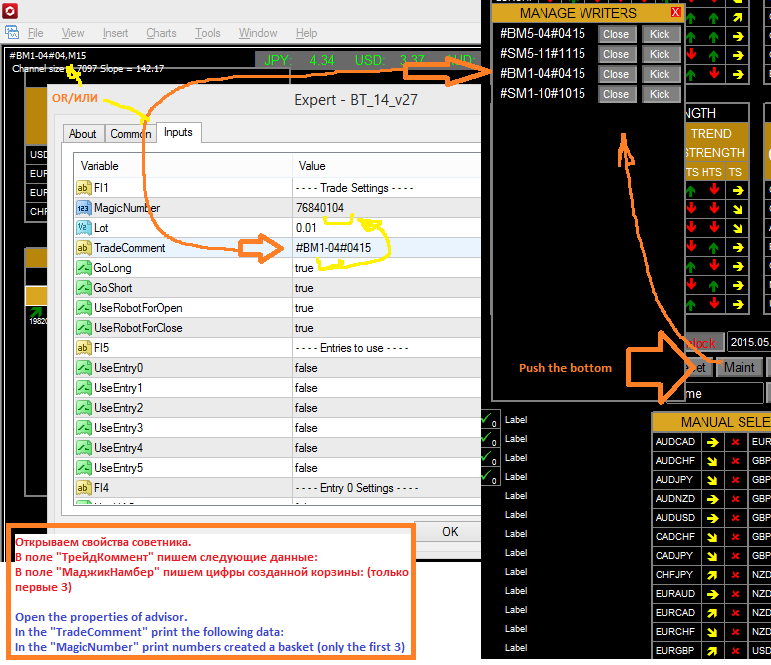Edit the MagicNumber value 76840104
Screen dimensions: 771x665
coord(386,208)
